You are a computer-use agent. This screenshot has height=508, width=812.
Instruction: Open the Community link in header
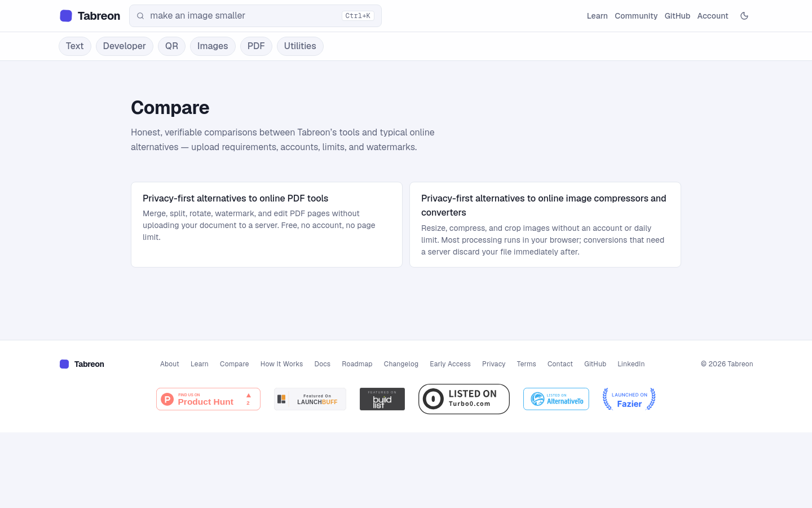(636, 16)
